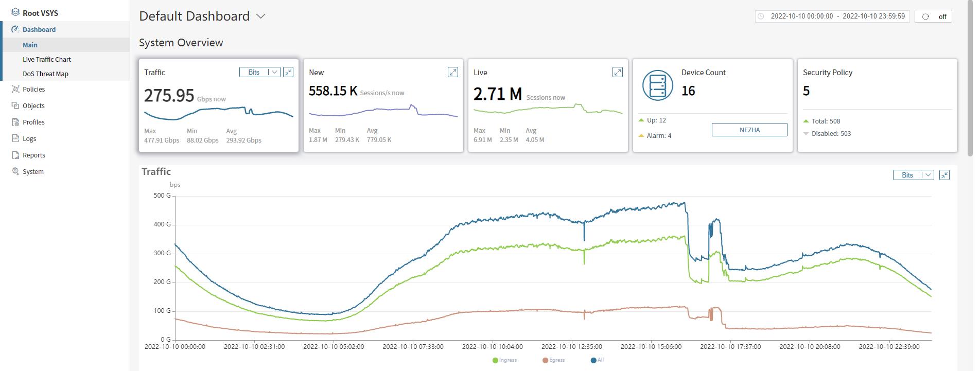Screen dimensions: 980x371
Task: Open the Reports section link
Action: [x=33, y=155]
